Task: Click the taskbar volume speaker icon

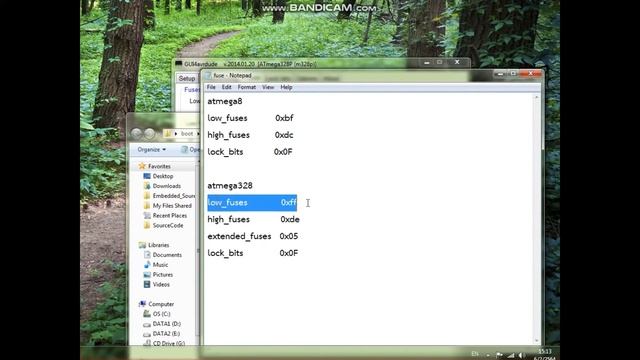Action: click(522, 356)
